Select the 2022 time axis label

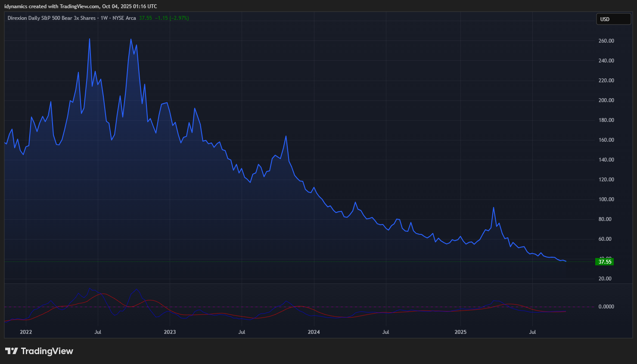pyautogui.click(x=26, y=332)
